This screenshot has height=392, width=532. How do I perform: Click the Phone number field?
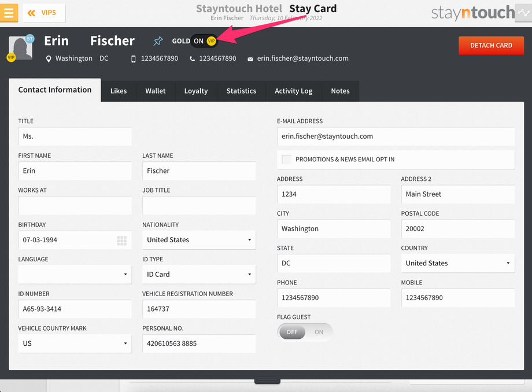pos(334,298)
